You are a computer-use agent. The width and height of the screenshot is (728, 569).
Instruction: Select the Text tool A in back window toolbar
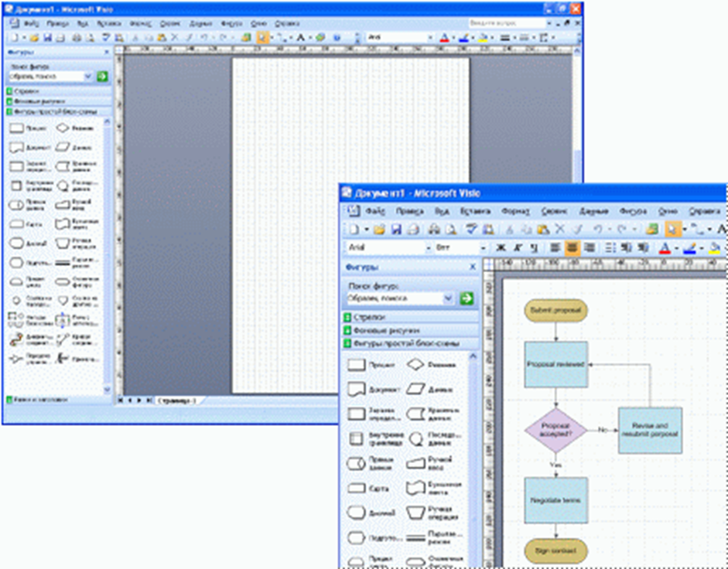pos(300,38)
